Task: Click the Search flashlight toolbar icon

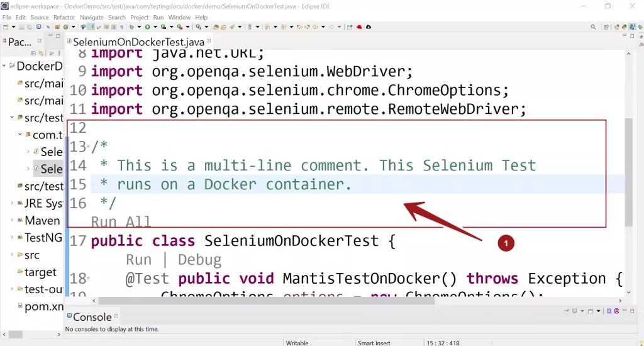Action: [231, 26]
